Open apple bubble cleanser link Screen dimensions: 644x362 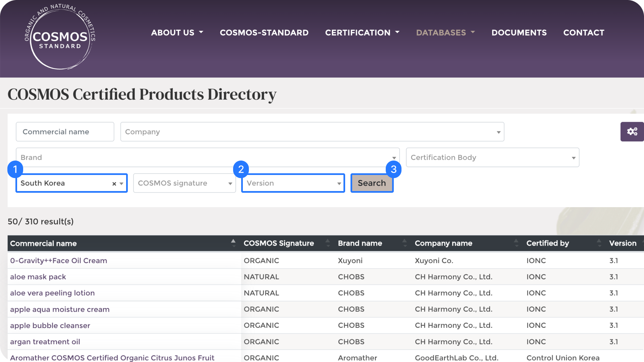50,325
